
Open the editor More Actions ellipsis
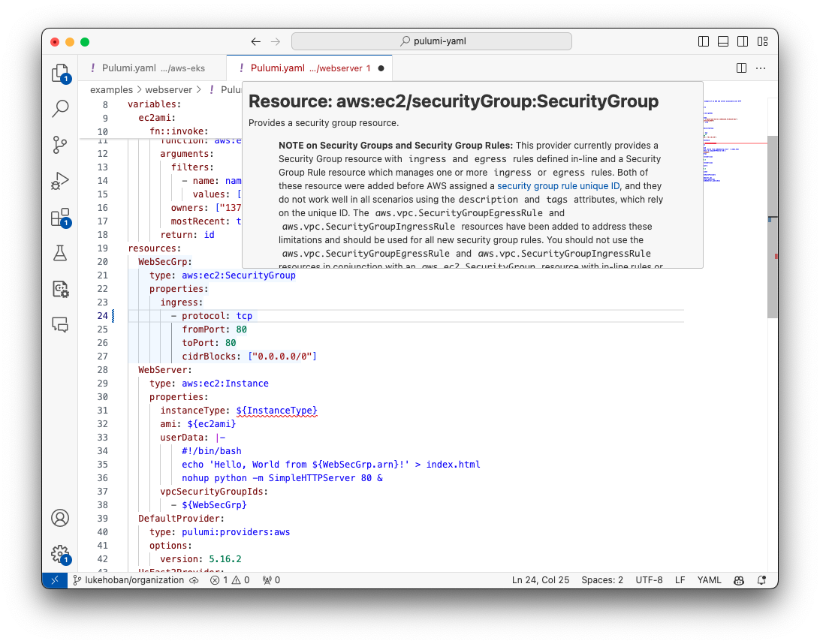[x=761, y=68]
